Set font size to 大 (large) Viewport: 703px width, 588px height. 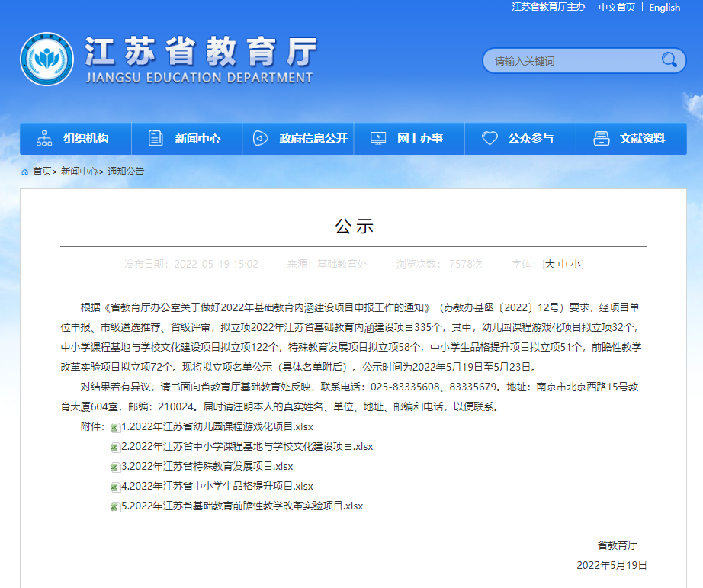(549, 265)
